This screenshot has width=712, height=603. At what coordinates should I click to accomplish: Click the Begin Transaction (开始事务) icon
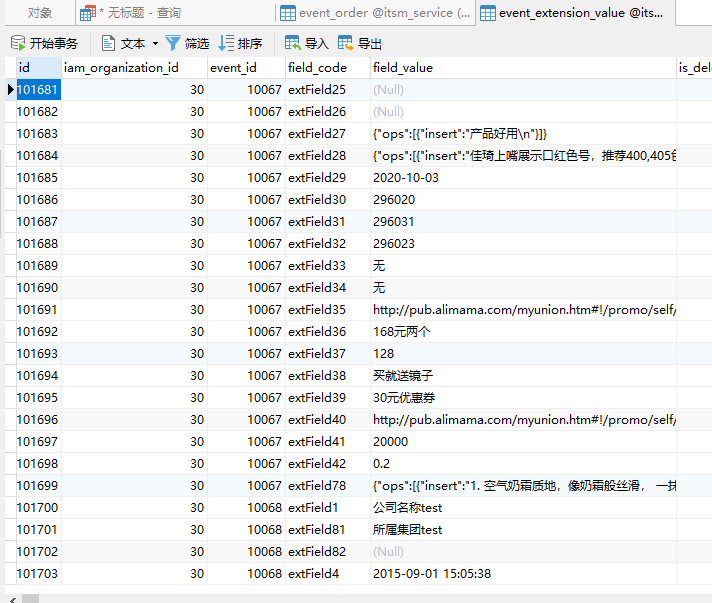(18, 43)
